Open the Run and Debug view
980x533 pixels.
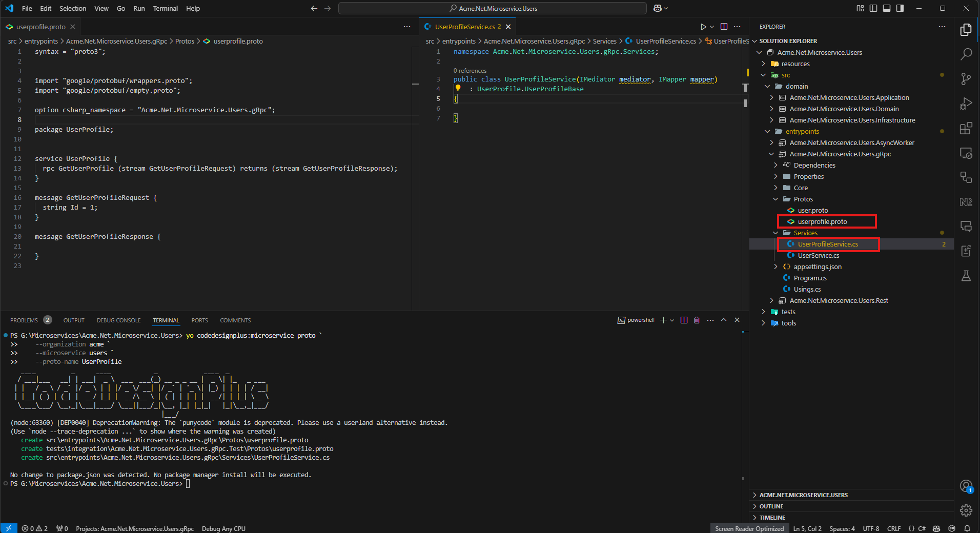point(966,104)
